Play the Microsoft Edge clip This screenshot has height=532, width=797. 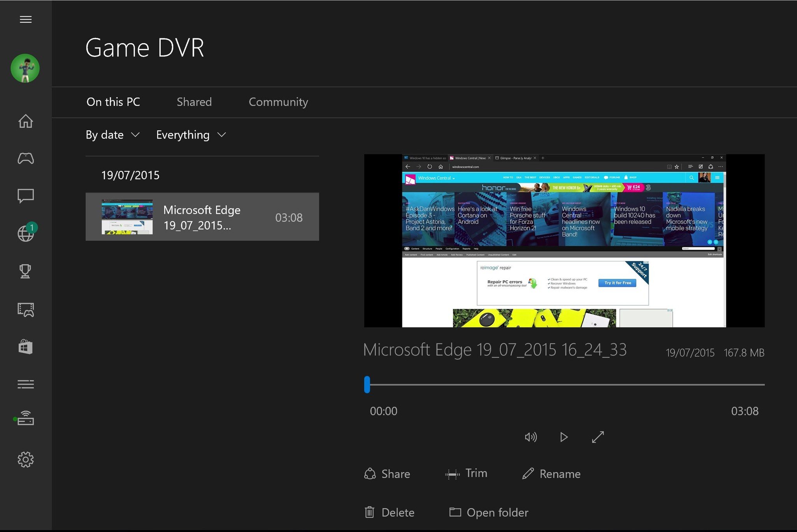564,437
